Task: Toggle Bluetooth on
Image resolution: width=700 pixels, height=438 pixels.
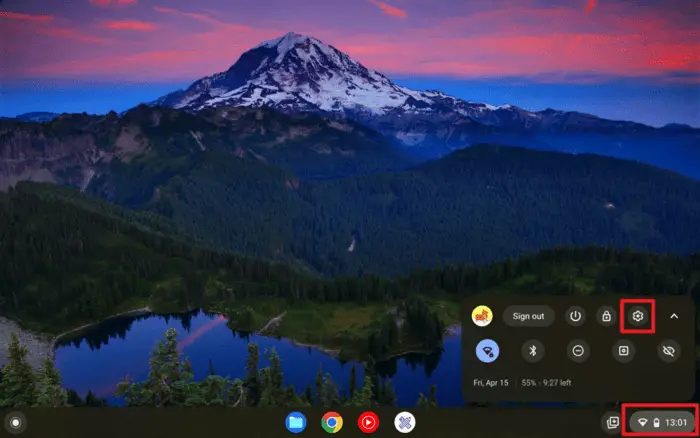Action: (533, 351)
